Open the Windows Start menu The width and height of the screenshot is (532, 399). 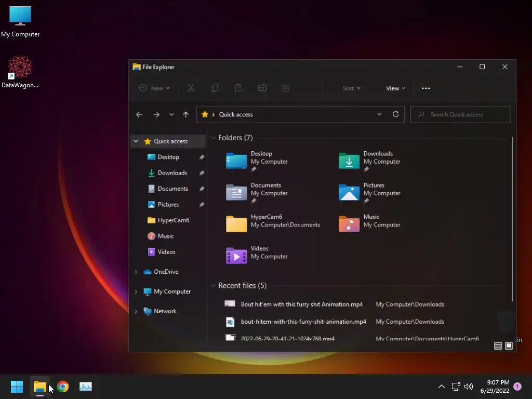click(x=17, y=387)
